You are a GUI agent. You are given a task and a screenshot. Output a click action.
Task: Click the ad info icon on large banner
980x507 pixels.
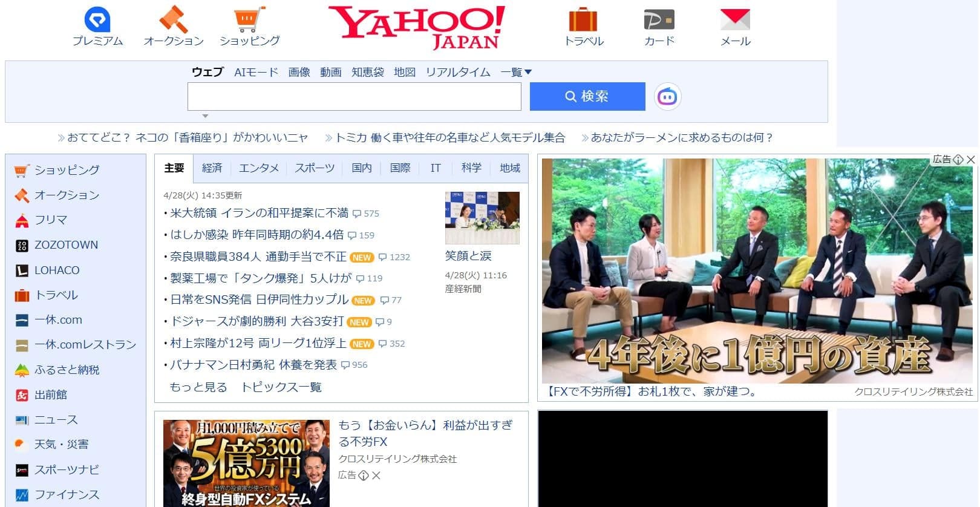958,159
